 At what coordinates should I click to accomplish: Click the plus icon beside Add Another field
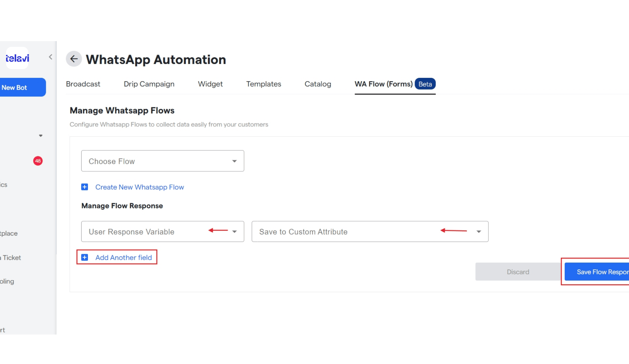point(85,257)
